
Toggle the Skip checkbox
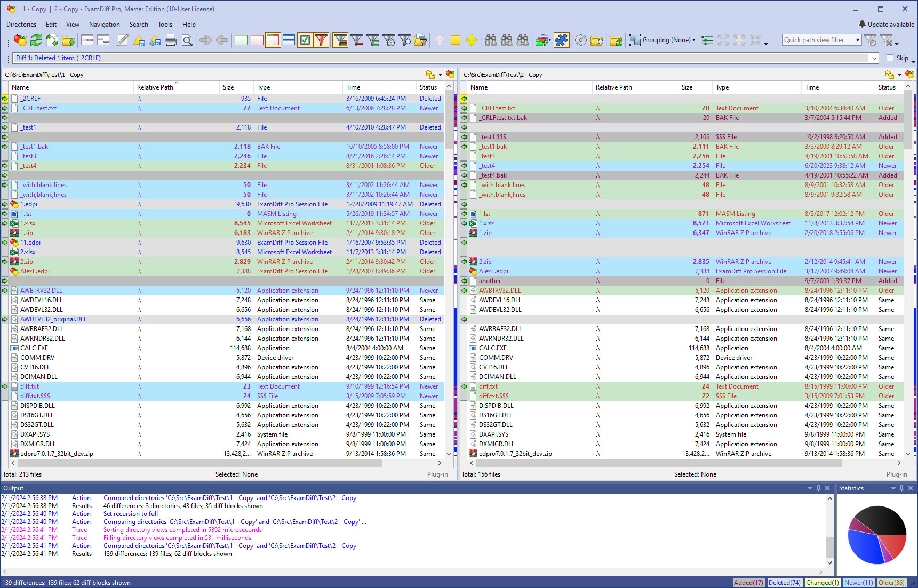[x=890, y=58]
